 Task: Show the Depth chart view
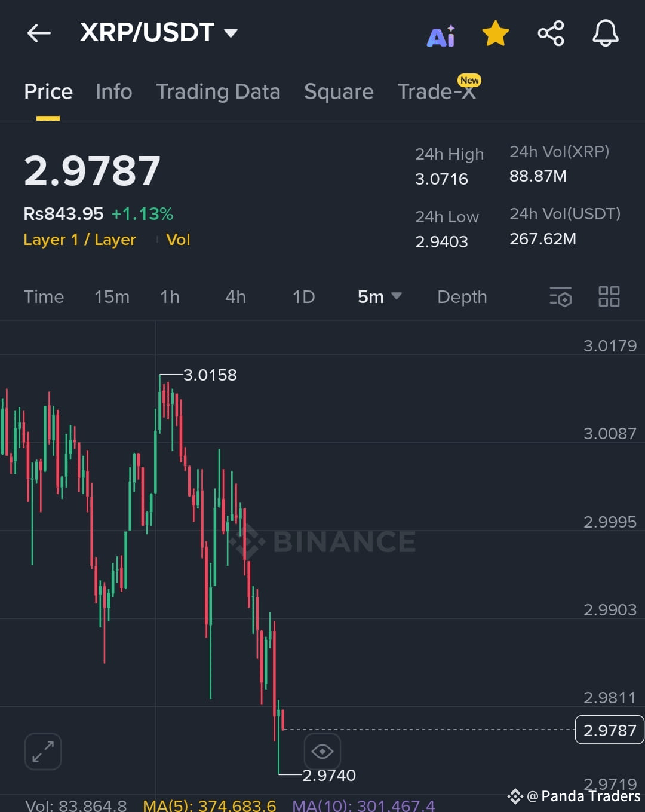coord(462,296)
